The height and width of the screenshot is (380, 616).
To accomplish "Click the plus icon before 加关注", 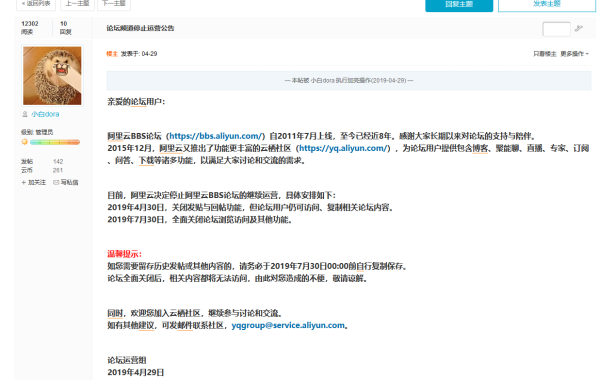I will tap(24, 182).
